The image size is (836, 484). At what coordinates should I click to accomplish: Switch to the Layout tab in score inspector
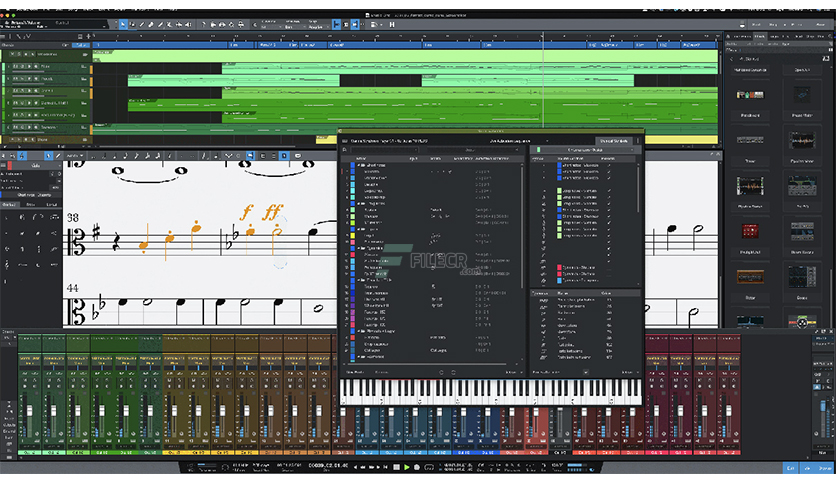51,204
